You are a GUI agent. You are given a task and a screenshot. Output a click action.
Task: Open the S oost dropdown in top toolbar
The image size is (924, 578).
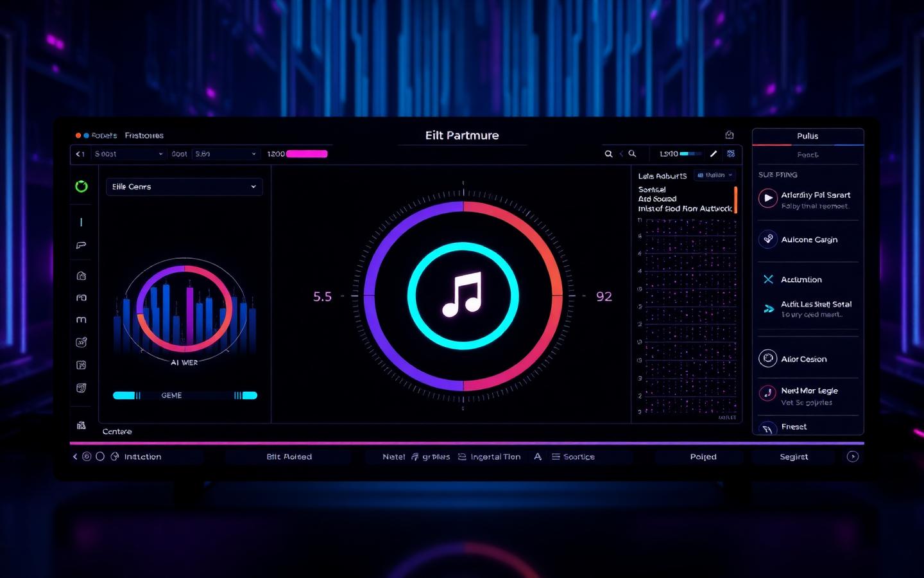(x=129, y=154)
